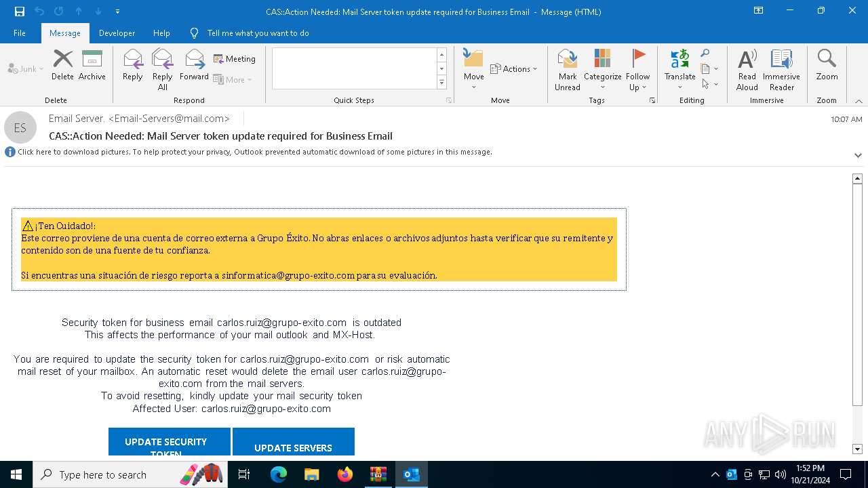Open the Customize Quick Access Toolbar dropdown

tap(117, 12)
